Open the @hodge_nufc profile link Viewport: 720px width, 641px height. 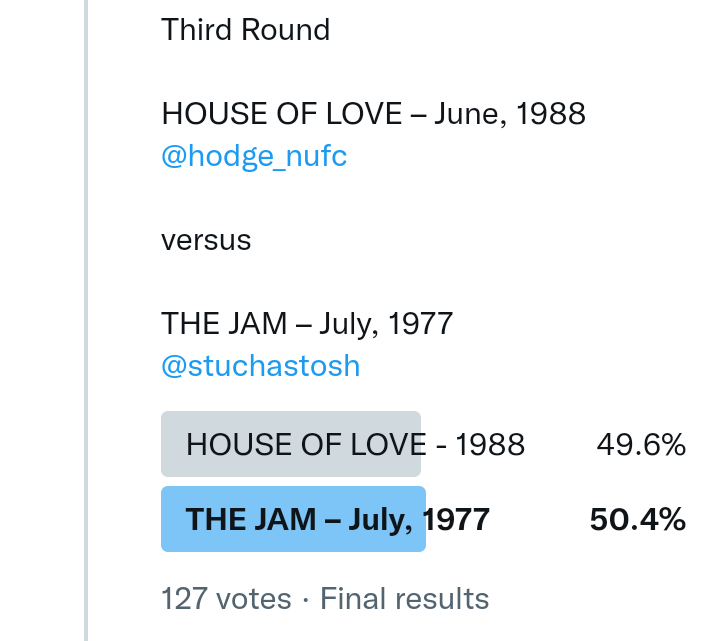click(254, 157)
